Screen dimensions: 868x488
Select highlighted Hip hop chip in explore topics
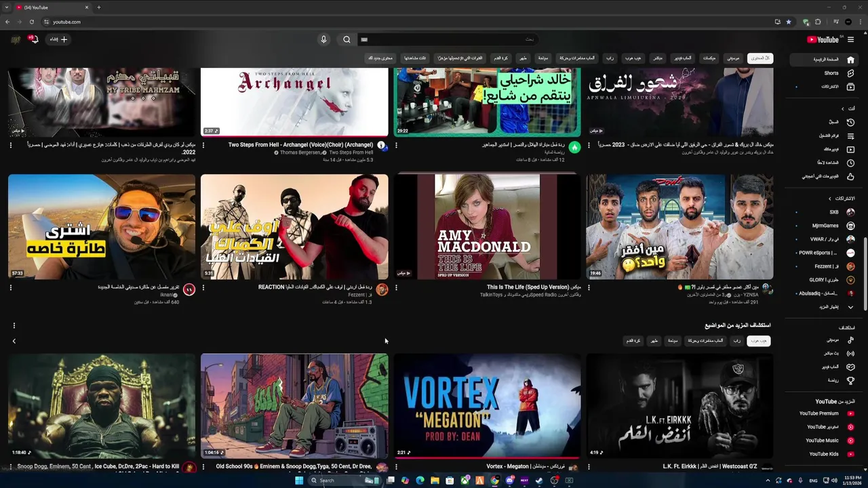(758, 341)
